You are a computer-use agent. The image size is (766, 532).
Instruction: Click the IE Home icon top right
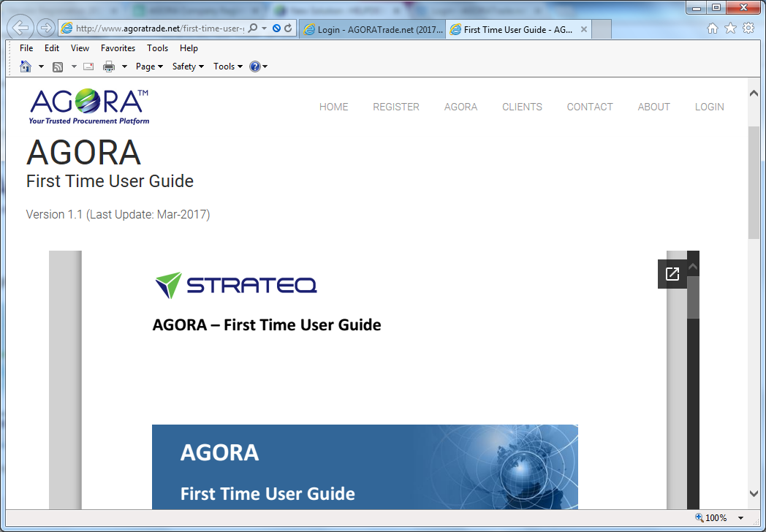713,28
